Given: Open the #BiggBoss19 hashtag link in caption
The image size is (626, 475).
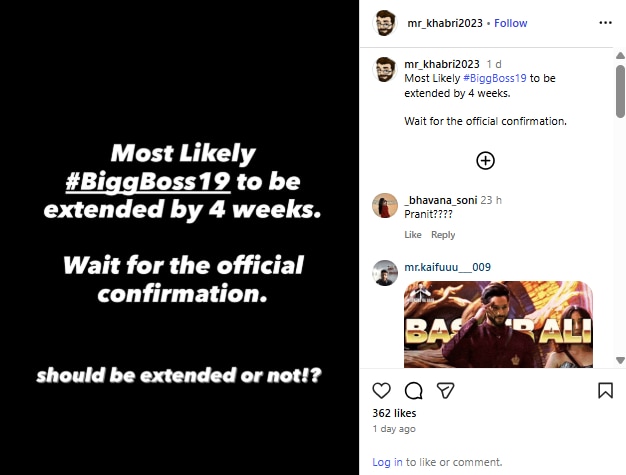Looking at the screenshot, I should point(495,78).
